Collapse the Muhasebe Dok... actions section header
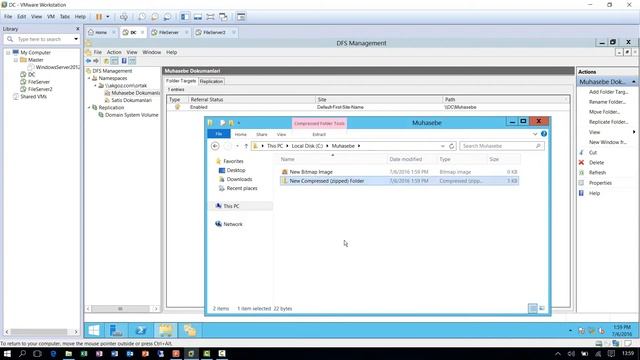 pyautogui.click(x=633, y=82)
